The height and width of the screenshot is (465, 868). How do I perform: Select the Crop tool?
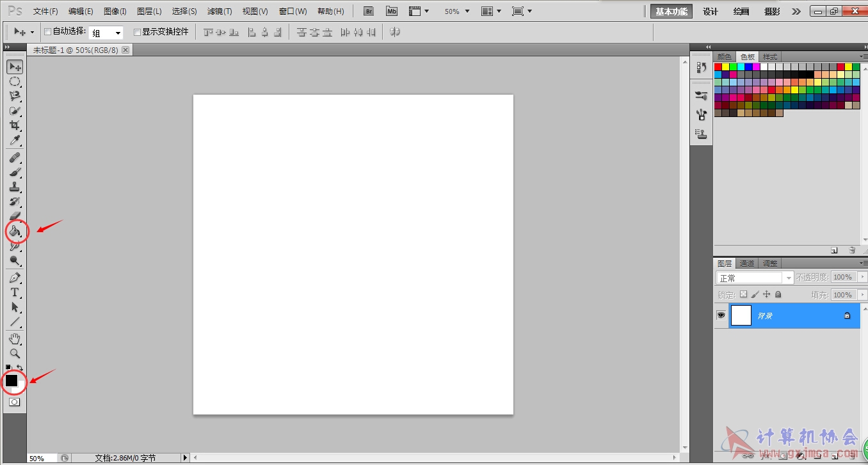[x=15, y=125]
